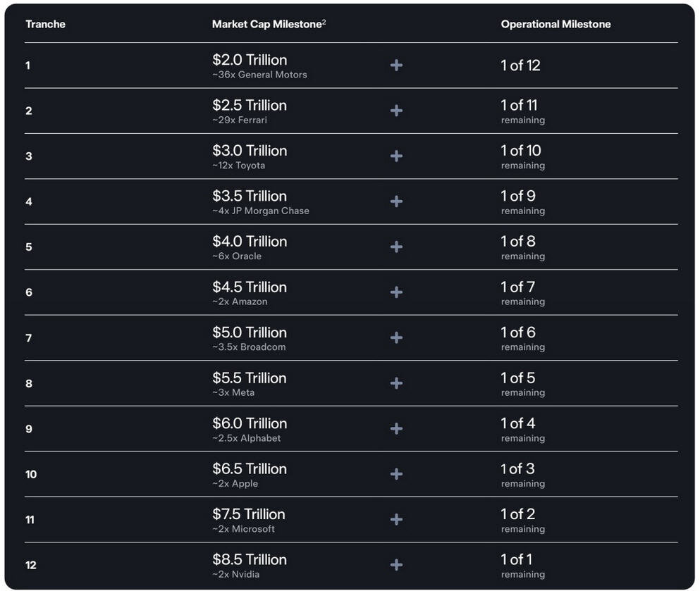700x591 pixels.
Task: Click the plus icon in JP Morgan Chase row
Action: click(396, 201)
